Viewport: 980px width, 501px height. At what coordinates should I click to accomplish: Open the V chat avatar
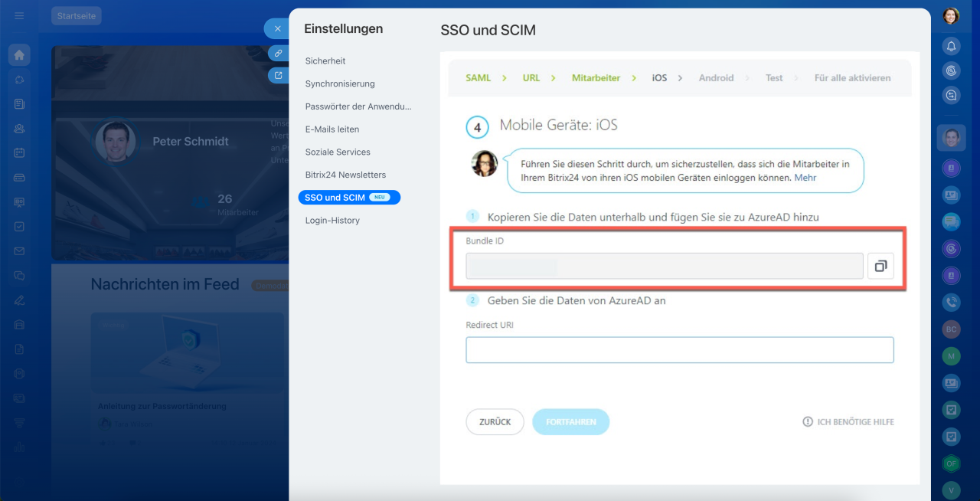click(951, 490)
